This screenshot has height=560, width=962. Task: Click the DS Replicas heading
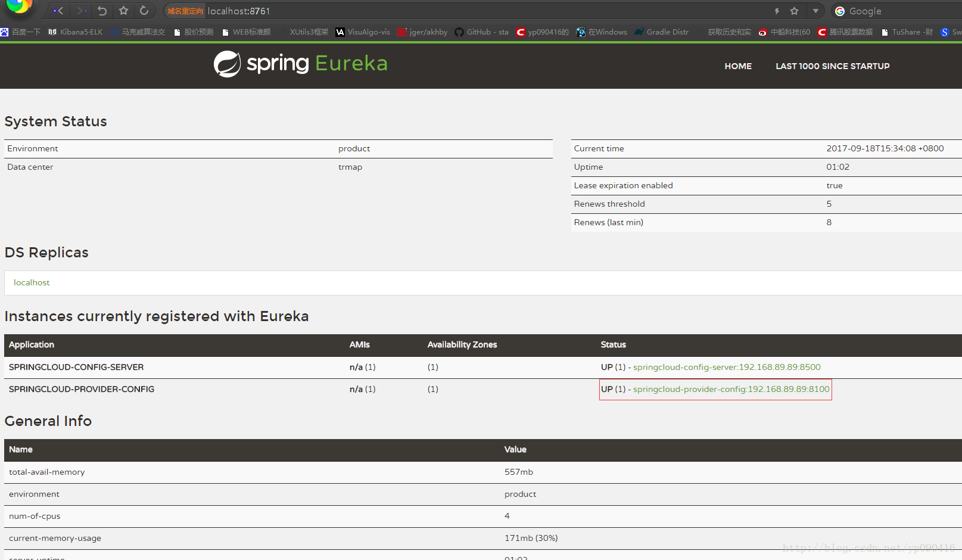(x=46, y=253)
